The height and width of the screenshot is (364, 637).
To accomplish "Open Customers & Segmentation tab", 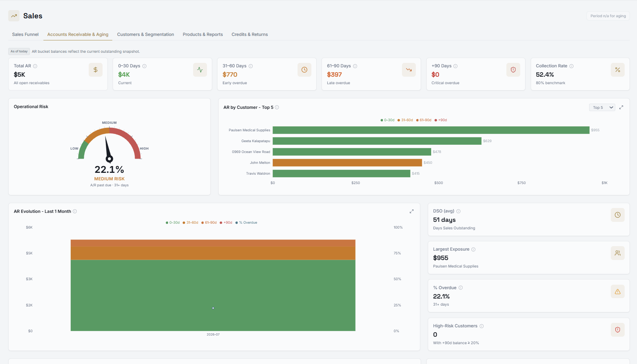I will coord(146,34).
